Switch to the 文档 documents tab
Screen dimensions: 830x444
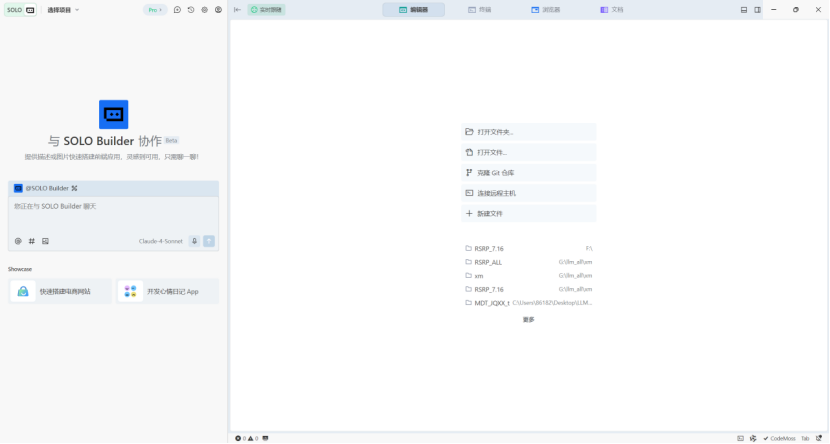(x=611, y=10)
